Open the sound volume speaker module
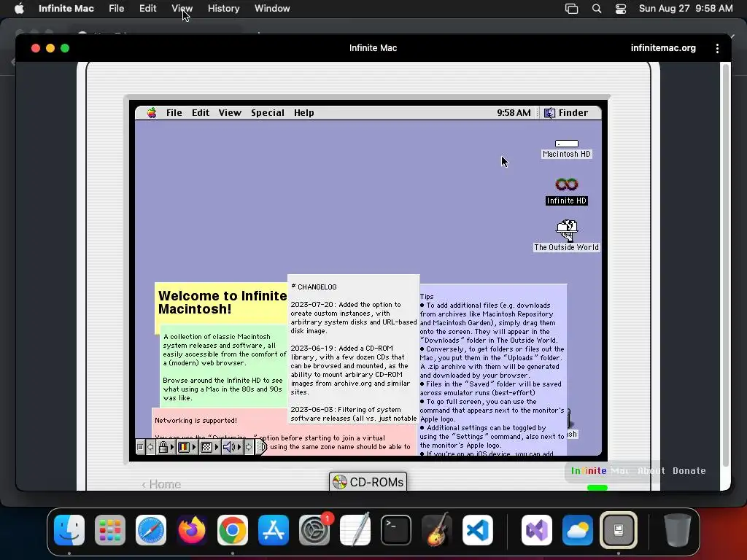747x560 pixels. 232,447
